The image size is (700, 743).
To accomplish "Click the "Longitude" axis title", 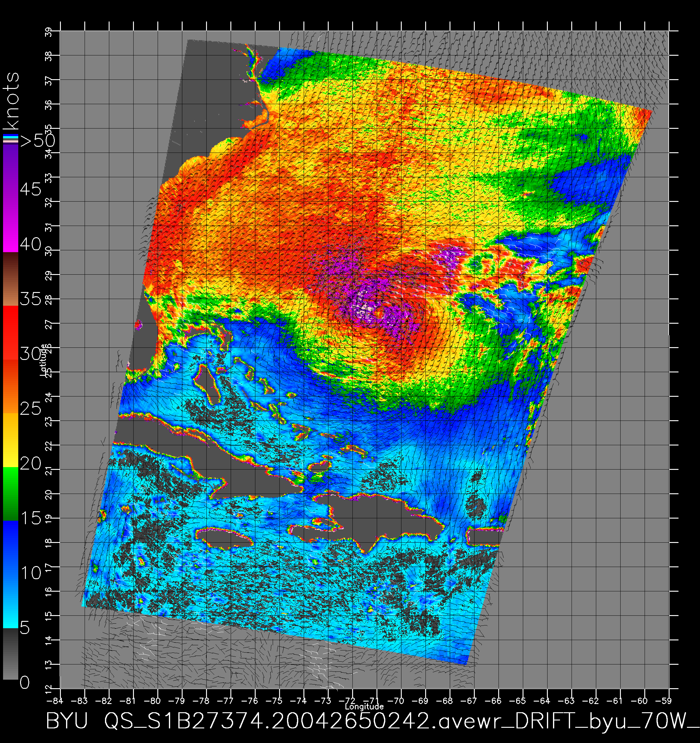I will [364, 706].
